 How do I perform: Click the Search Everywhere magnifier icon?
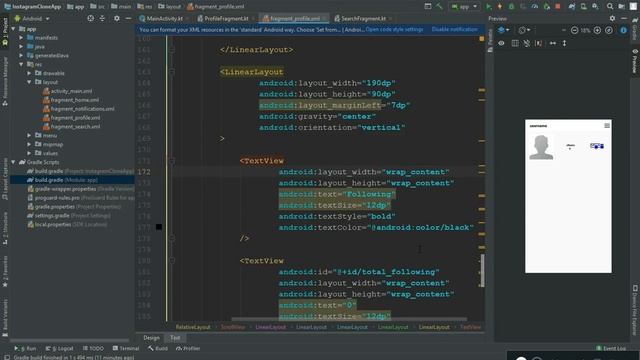pos(609,7)
